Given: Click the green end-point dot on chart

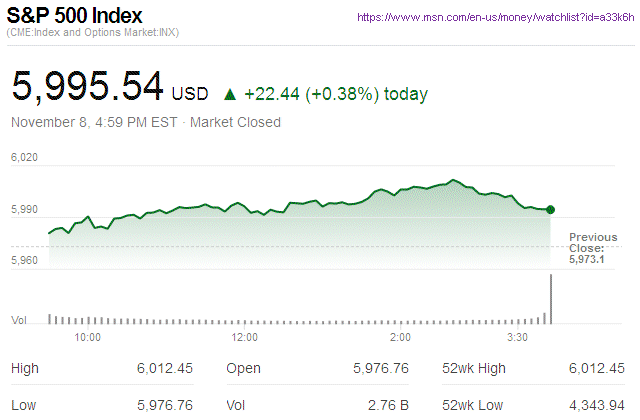Looking at the screenshot, I should tap(551, 209).
